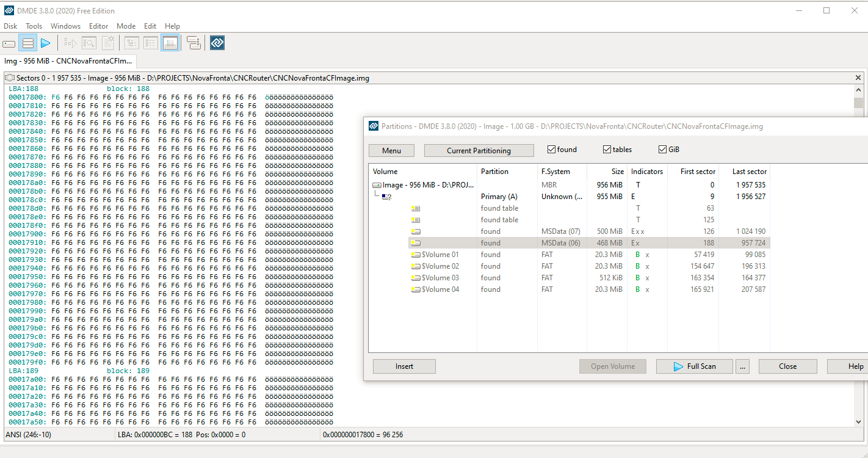The width and height of the screenshot is (868, 458).
Task: Open the partitions toolbar icon
Action: 27,43
